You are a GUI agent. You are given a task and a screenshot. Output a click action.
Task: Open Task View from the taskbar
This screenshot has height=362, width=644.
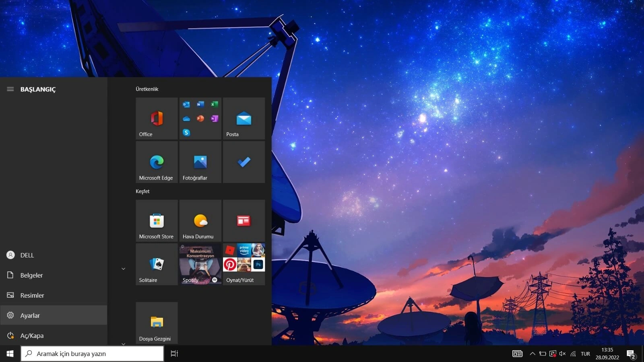(x=174, y=354)
